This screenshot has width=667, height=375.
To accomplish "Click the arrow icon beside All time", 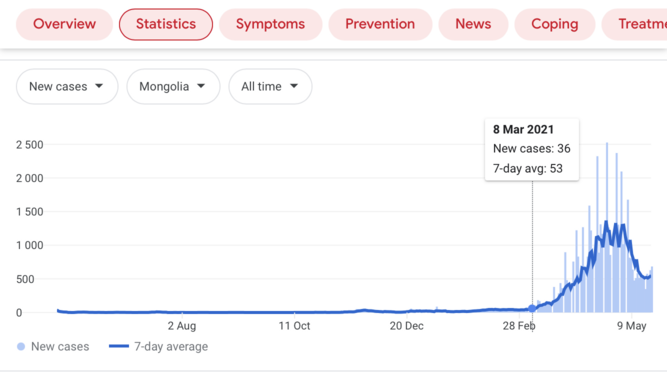I will (x=294, y=86).
